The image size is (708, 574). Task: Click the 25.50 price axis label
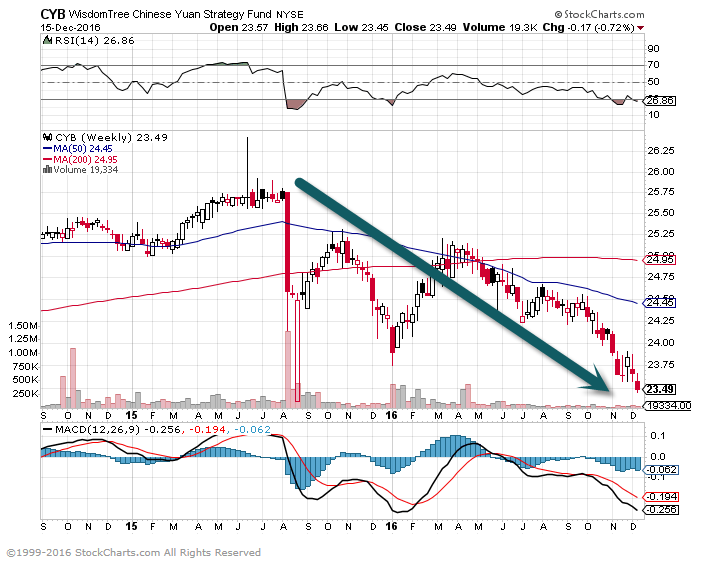coord(661,213)
